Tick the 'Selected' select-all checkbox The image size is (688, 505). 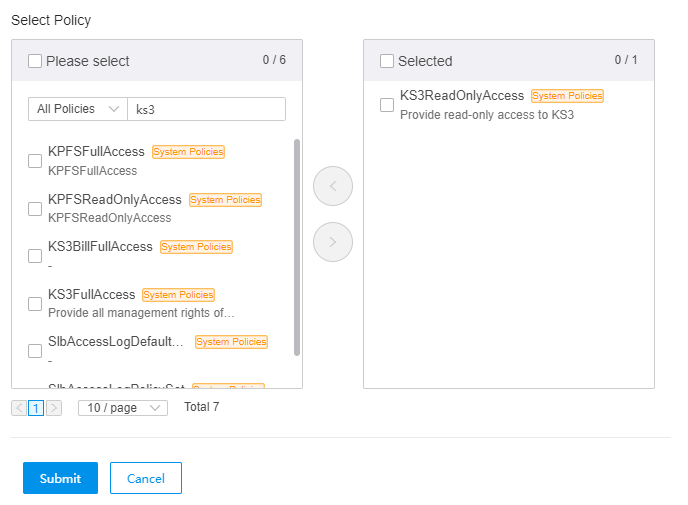coord(387,61)
